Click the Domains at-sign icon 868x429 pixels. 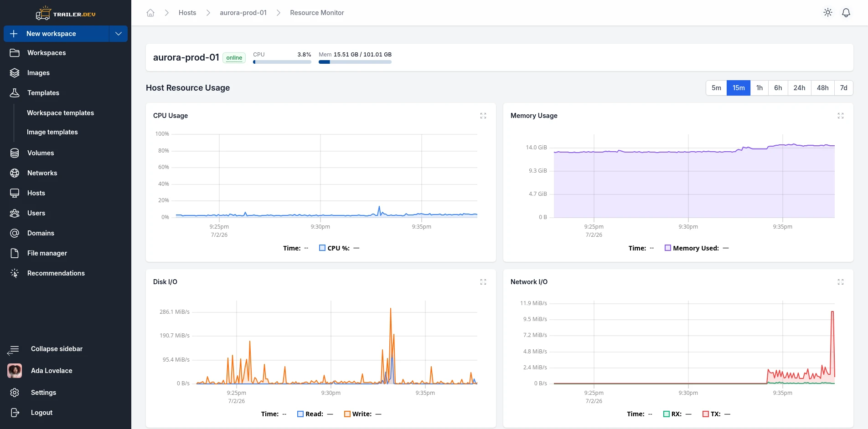pyautogui.click(x=15, y=233)
